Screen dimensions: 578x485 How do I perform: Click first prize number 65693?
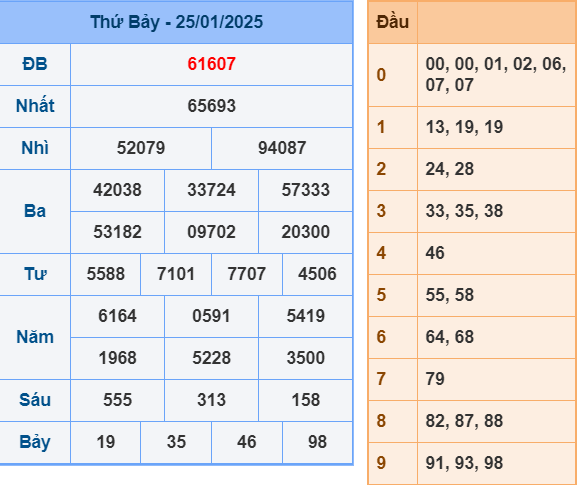coord(211,106)
